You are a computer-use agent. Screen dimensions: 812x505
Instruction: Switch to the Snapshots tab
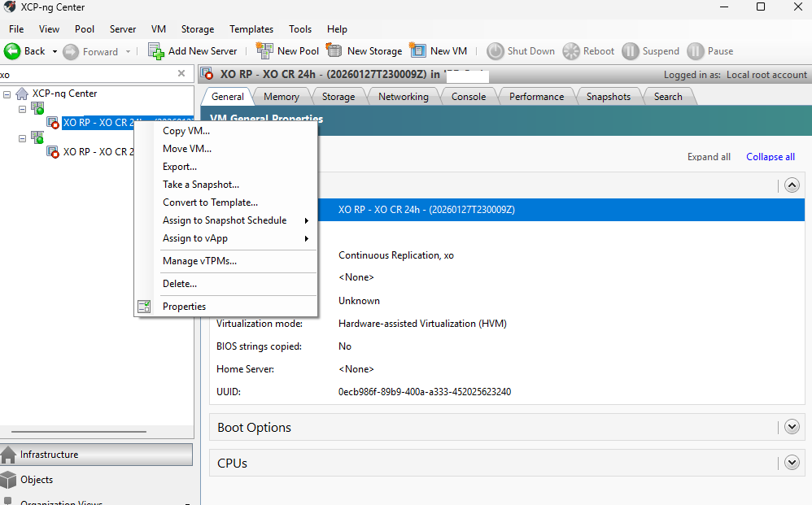point(609,96)
